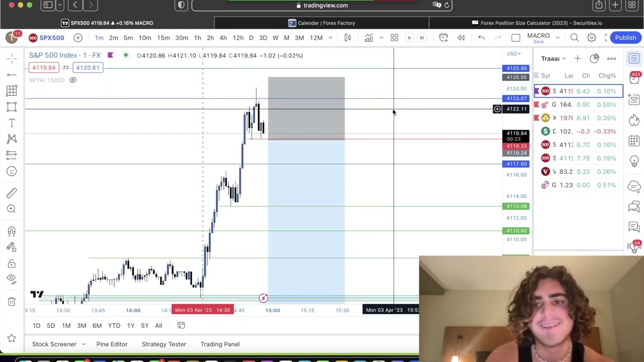Open the candlestick chart type selector
Screen dimensions: 644x362
[347, 38]
